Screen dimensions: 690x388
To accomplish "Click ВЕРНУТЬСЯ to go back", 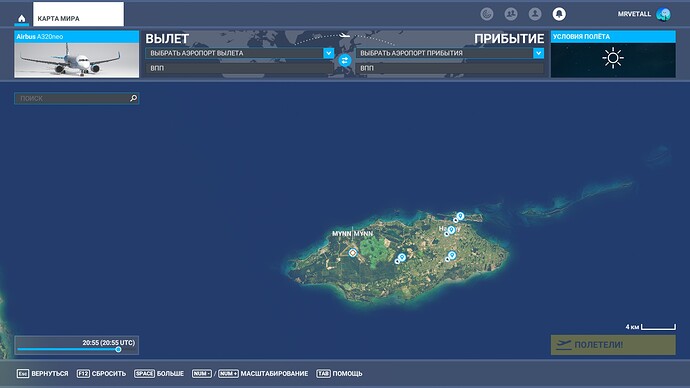I will coord(50,373).
